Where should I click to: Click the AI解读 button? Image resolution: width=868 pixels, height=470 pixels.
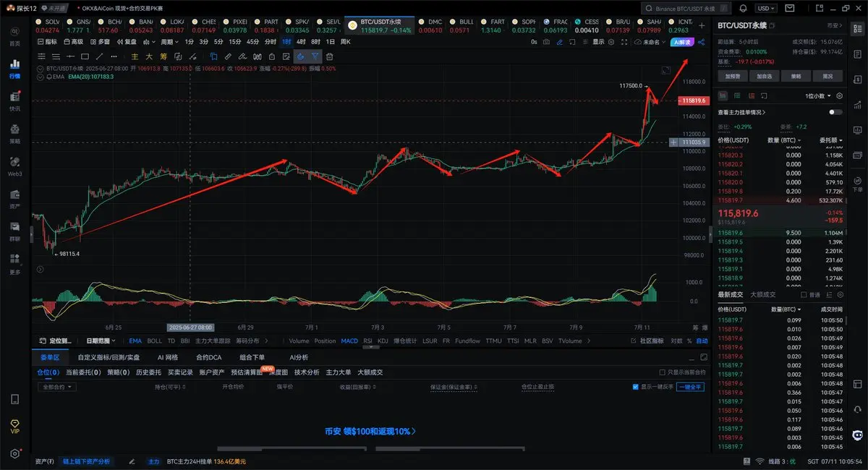coord(682,42)
